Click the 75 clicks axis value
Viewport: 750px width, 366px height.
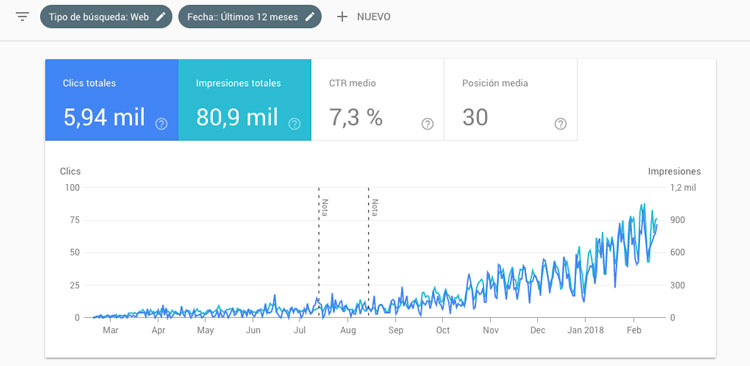[x=75, y=220]
